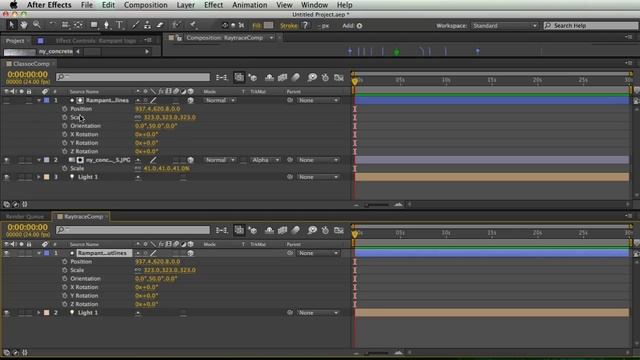Screen dimensions: 640x360
Task: Expand Light 1 layer in ClassicComp
Action: point(39,177)
